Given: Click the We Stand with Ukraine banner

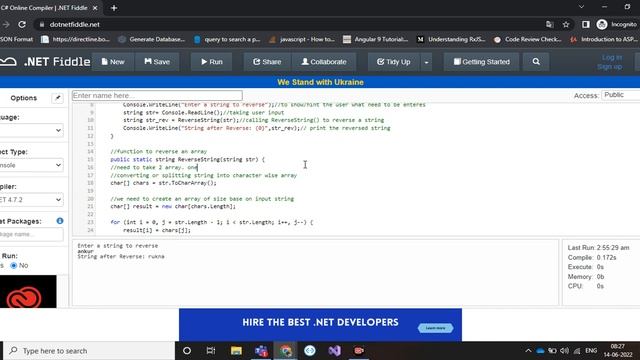Looking at the screenshot, I should click(x=320, y=82).
